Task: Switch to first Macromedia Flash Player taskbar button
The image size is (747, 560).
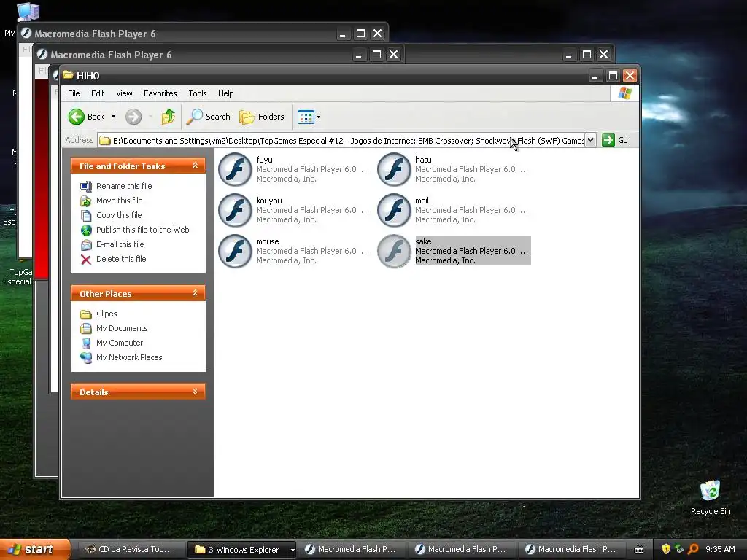Action: [352, 550]
